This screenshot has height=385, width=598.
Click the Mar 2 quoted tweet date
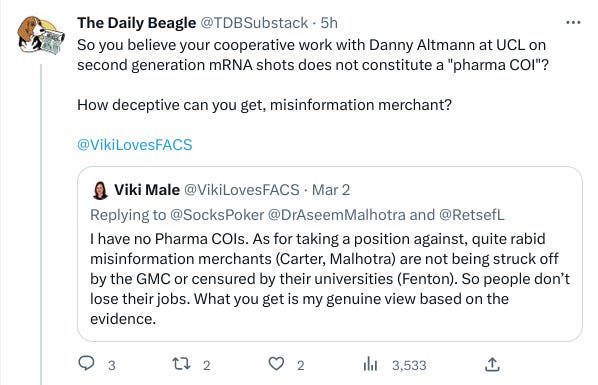point(331,190)
